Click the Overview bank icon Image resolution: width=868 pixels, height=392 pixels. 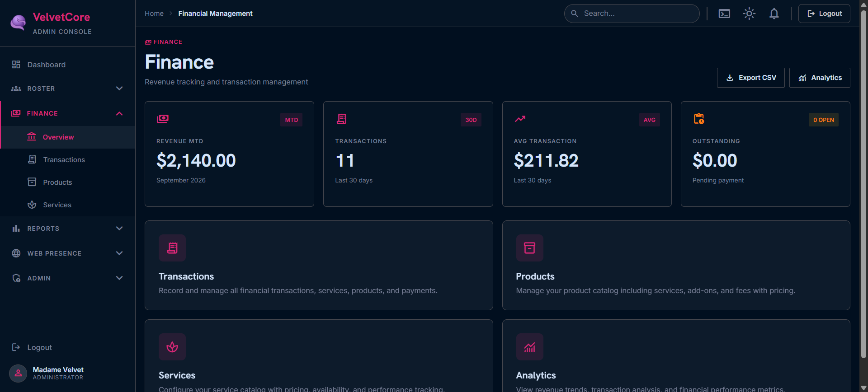[x=32, y=136]
